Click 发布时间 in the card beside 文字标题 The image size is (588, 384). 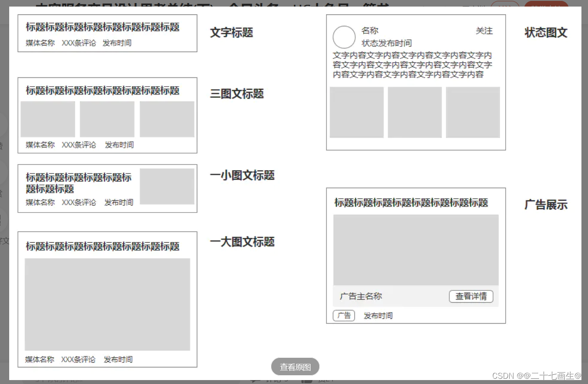tap(117, 43)
